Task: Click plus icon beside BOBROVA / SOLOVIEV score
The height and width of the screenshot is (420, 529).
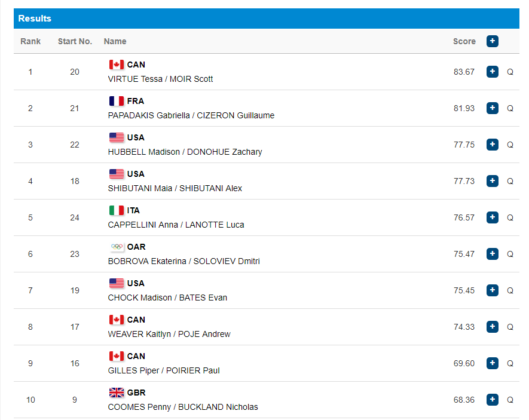Action: click(492, 254)
